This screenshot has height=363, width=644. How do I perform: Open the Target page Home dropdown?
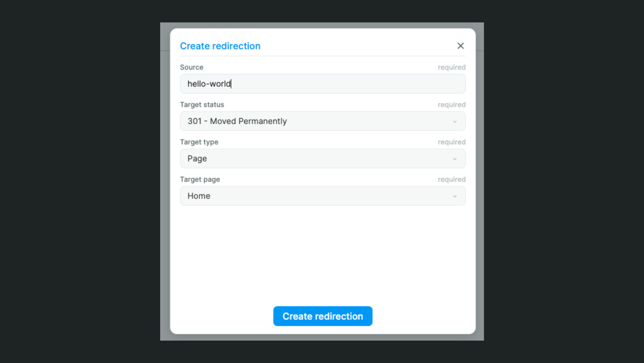pyautogui.click(x=322, y=196)
